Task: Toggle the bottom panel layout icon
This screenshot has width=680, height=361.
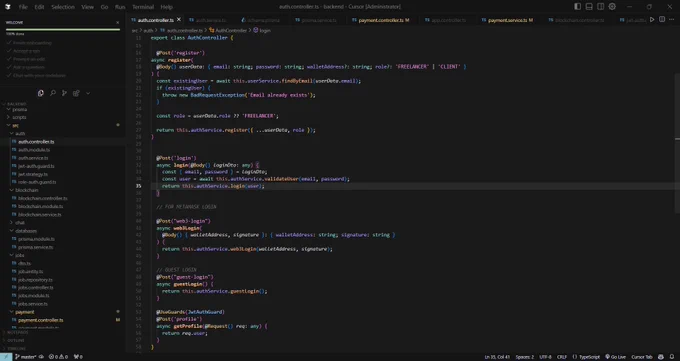Action: pos(589,7)
